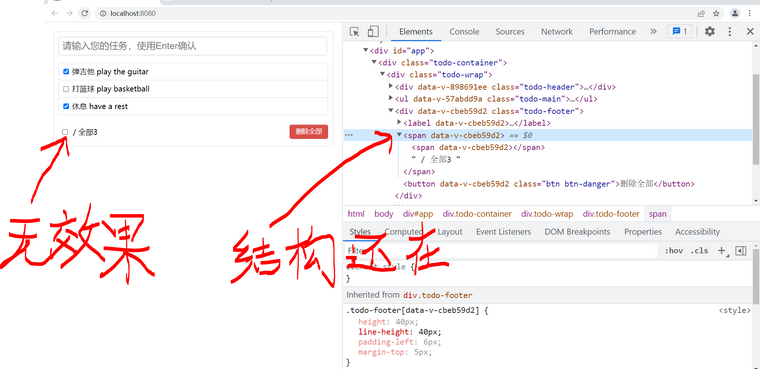The height and width of the screenshot is (369, 760).
Task: Select the inner empty span DOM line
Action: [x=478, y=147]
